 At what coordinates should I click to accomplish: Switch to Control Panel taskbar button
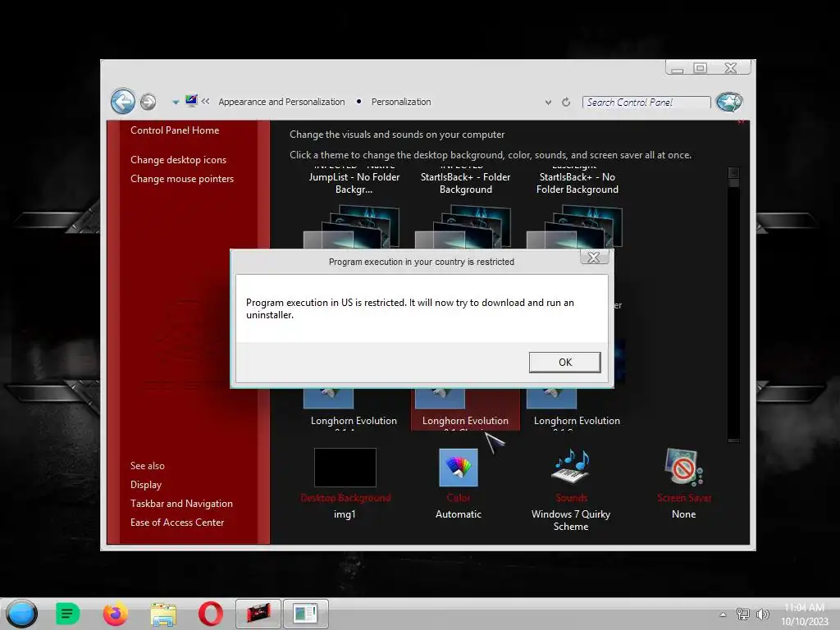305,614
